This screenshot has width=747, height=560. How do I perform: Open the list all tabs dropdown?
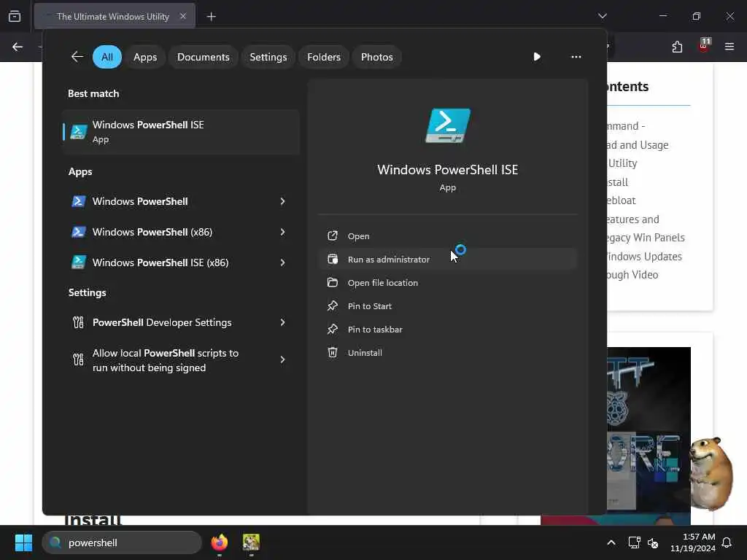point(602,16)
